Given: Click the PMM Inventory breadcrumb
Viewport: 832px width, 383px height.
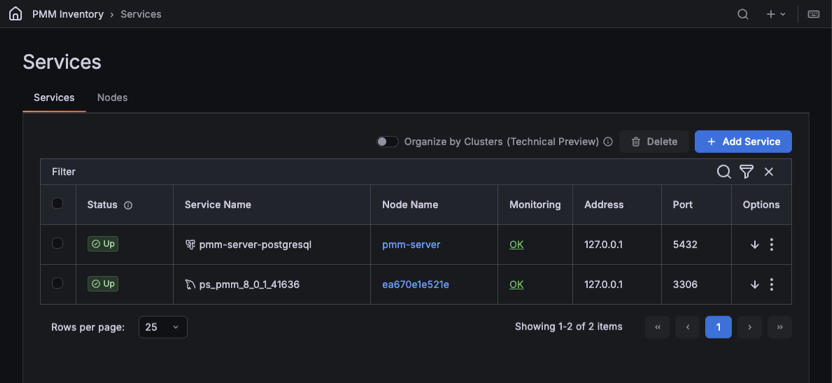Looking at the screenshot, I should point(68,14).
